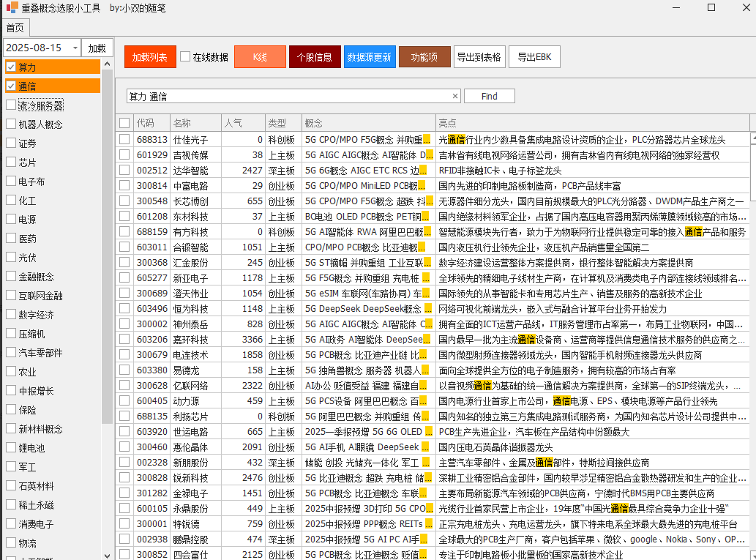Export results via 导出到表格

(x=479, y=56)
